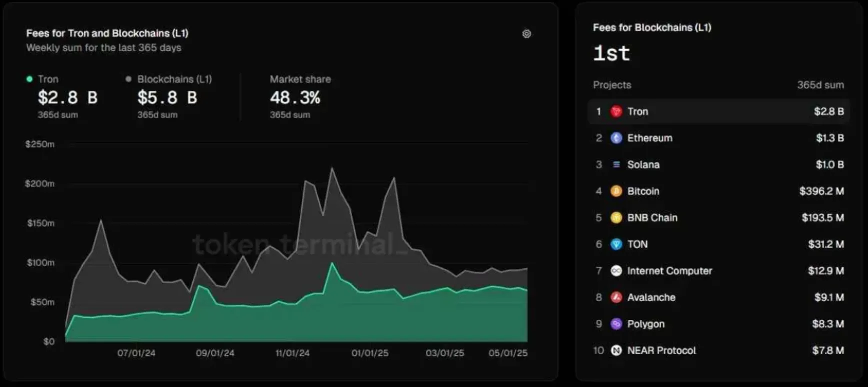The width and height of the screenshot is (868, 387).
Task: Click the Tron logo icon in list
Action: click(x=616, y=111)
